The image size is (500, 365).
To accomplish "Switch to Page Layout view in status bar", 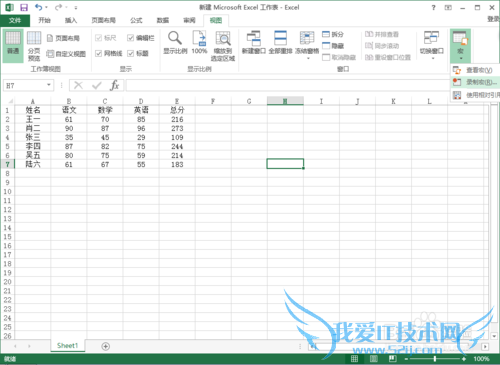I will 374,359.
